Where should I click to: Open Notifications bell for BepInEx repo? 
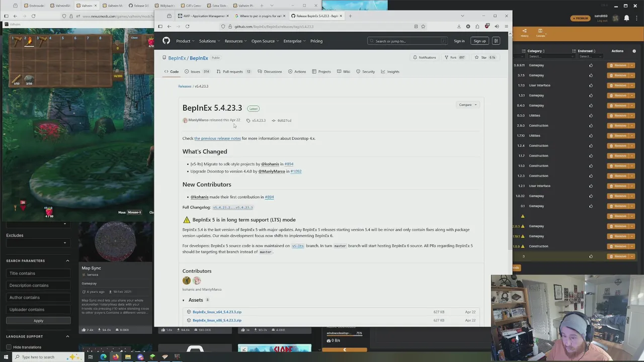(x=424, y=57)
